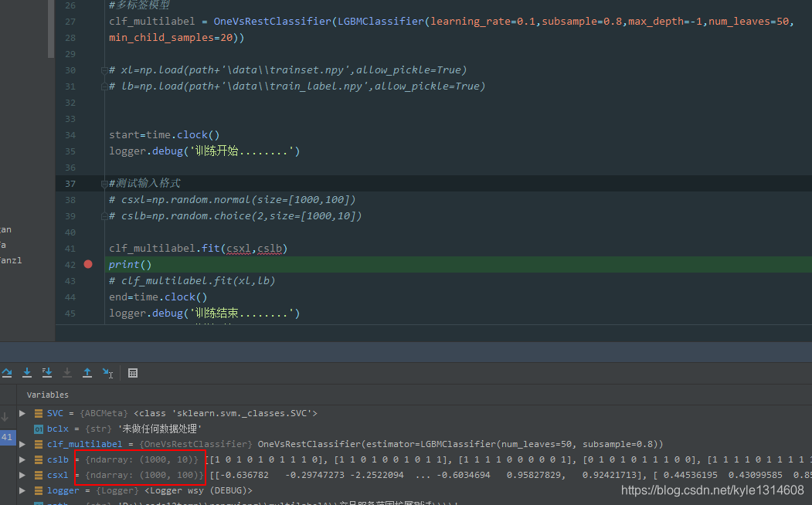Viewport: 812px width, 505px height.
Task: Click the project panel vertical scrollbar
Action: pos(51,29)
